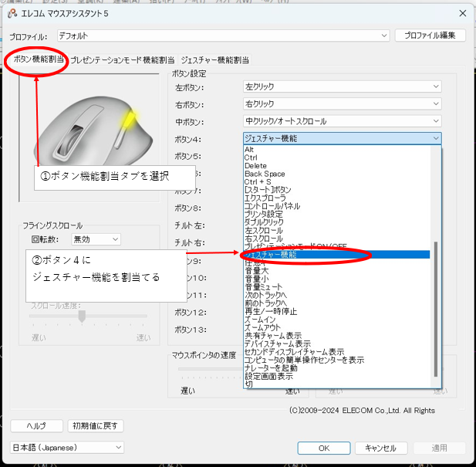Image resolution: width=476 pixels, height=467 pixels.
Task: Open the 中ボタン dropdown showing オートスクロール
Action: click(342, 121)
